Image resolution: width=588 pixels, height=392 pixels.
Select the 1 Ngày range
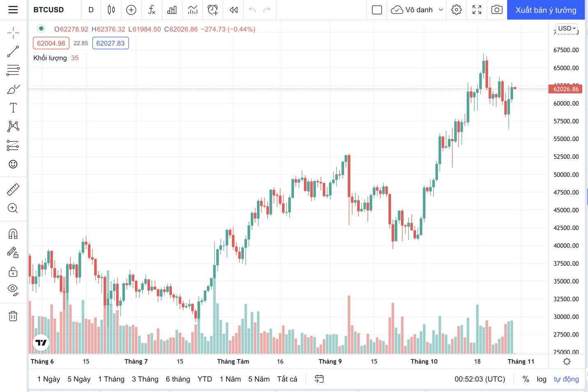[x=49, y=379]
